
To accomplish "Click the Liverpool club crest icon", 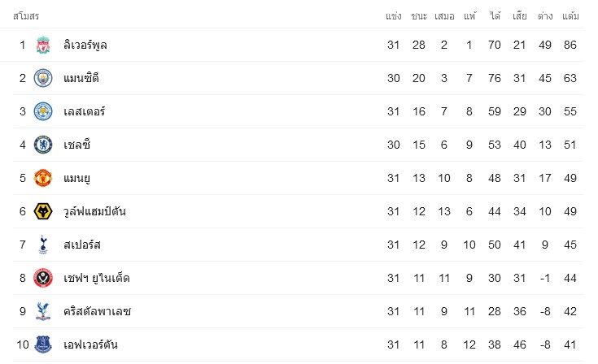I will [43, 45].
